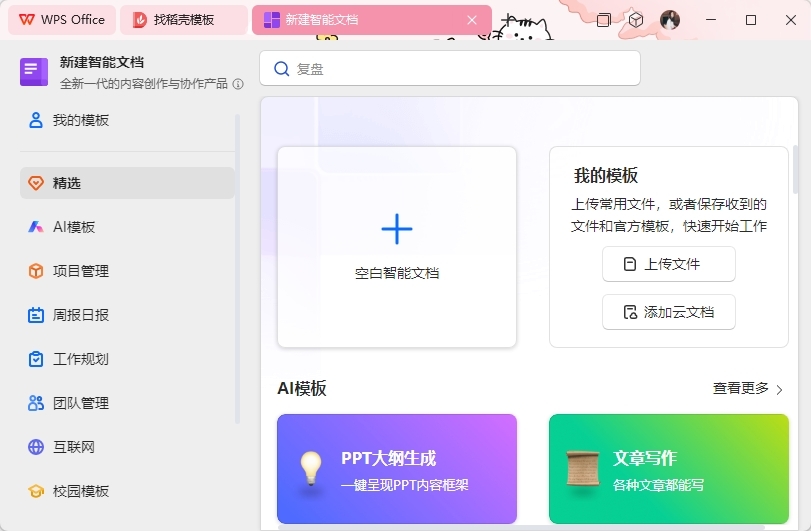Click the 我的模板 heading in right card
Viewport: 811px width, 531px height.
[606, 176]
